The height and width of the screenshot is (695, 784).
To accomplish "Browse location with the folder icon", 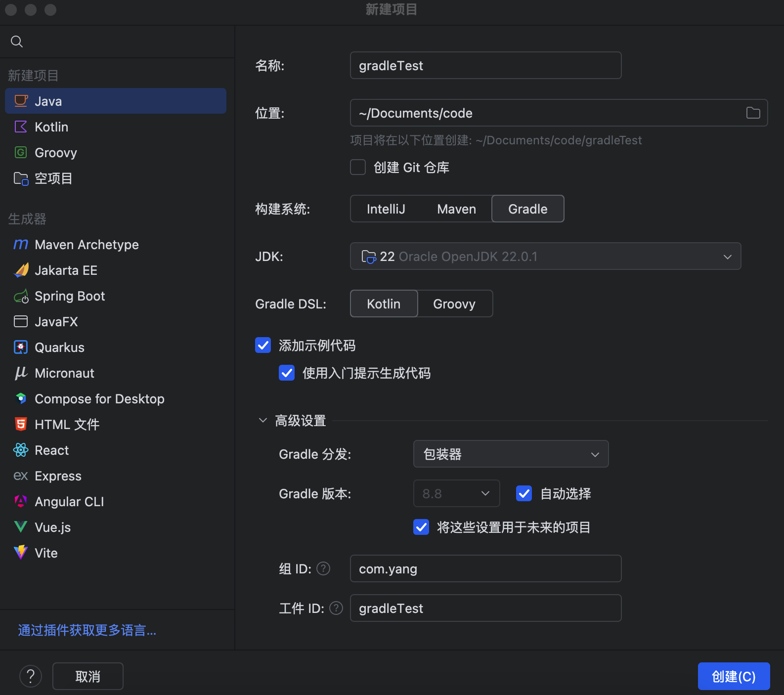I will pyautogui.click(x=753, y=113).
